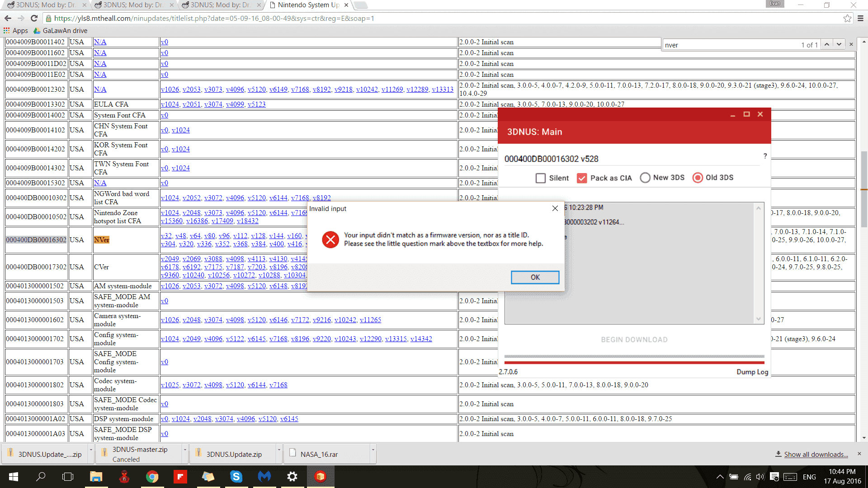Screen dimensions: 868x488
Task: Open v2049 link in CVer row
Action: tap(170, 259)
